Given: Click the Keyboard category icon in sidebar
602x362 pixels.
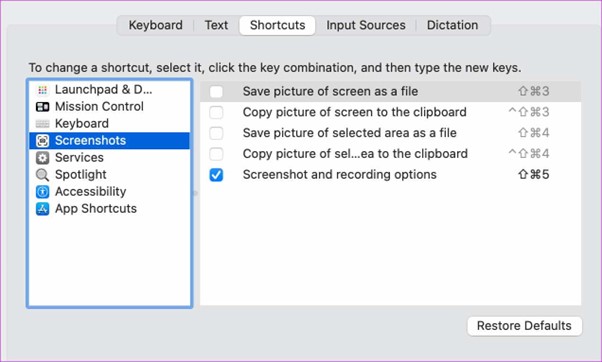Looking at the screenshot, I should coord(43,124).
